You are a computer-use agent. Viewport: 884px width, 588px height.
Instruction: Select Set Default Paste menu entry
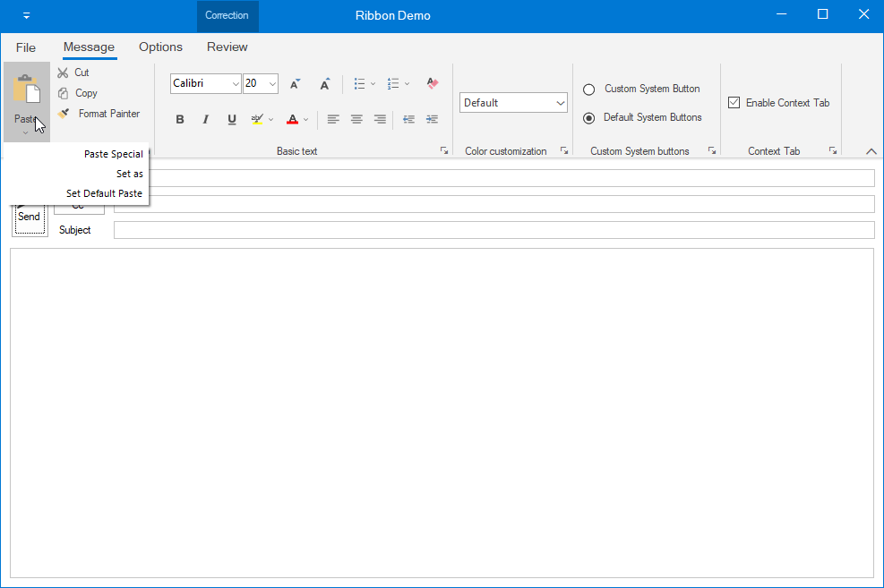coord(104,193)
